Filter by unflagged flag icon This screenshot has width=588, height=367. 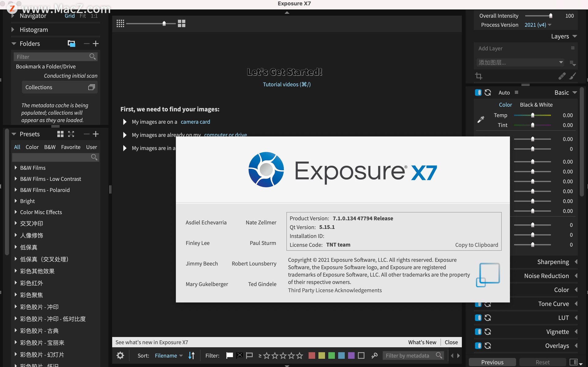[x=250, y=355]
